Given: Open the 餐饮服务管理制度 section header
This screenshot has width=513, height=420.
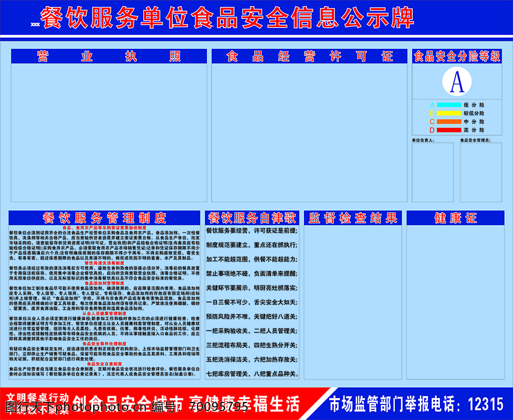Looking at the screenshot, I should (104, 218).
